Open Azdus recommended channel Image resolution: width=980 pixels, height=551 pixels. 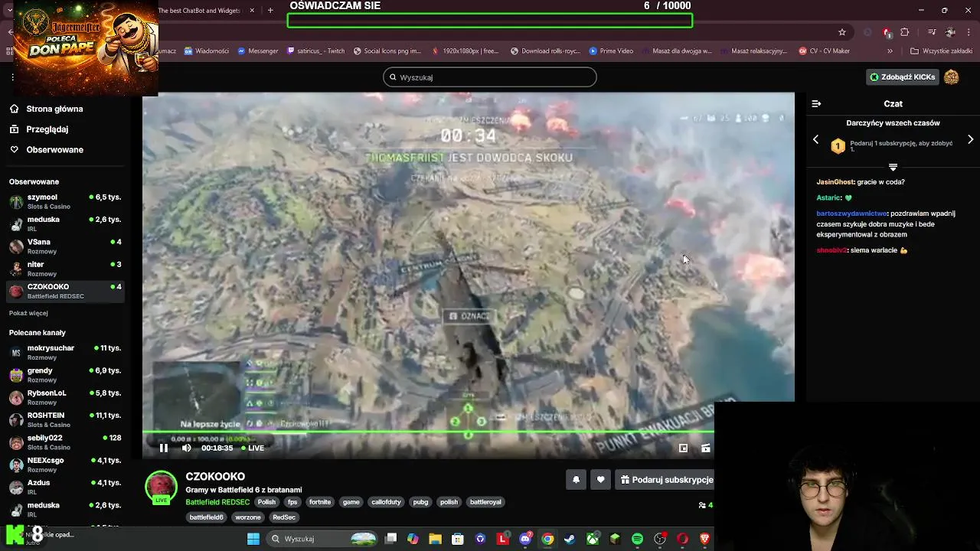point(64,487)
